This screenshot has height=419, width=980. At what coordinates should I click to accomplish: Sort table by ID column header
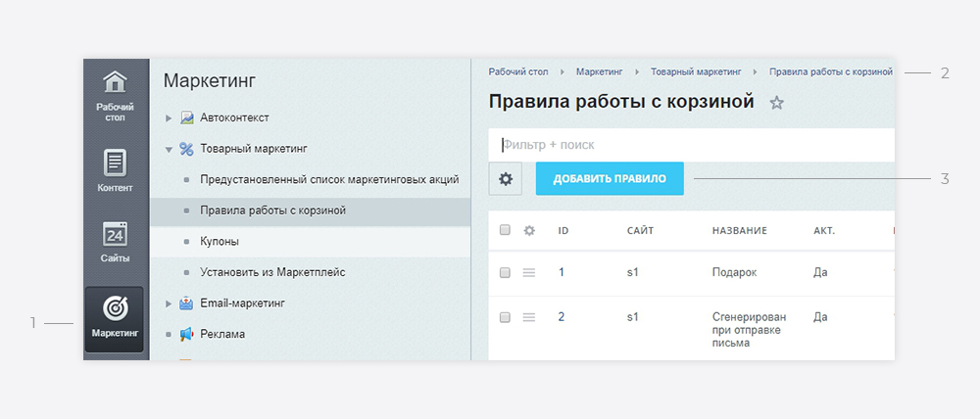coord(563,230)
